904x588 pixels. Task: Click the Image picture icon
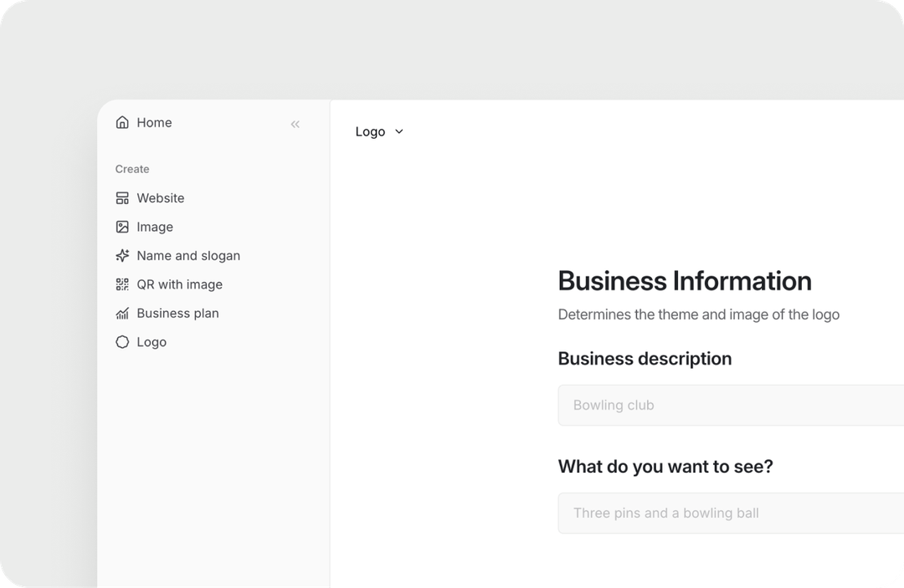[122, 227]
